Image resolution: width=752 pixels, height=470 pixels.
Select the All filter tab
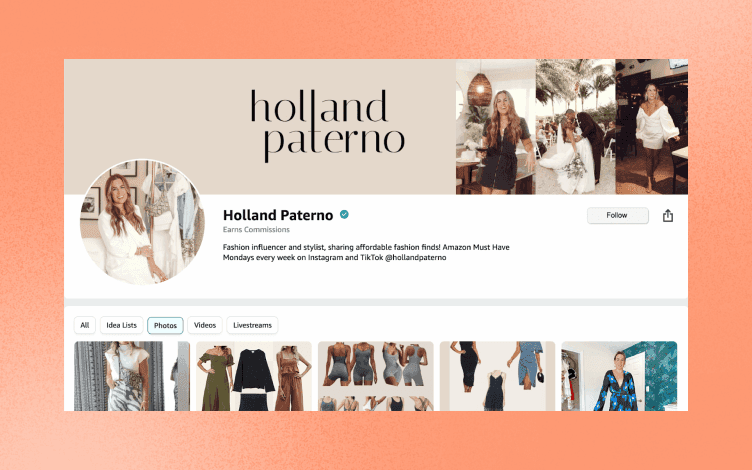[x=85, y=325]
